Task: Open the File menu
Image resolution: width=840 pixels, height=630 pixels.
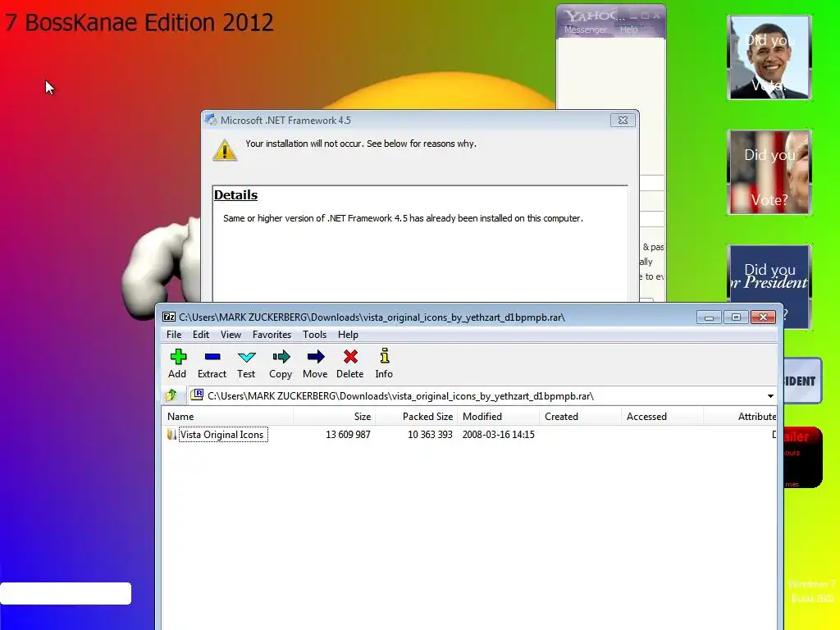Action: 174,335
